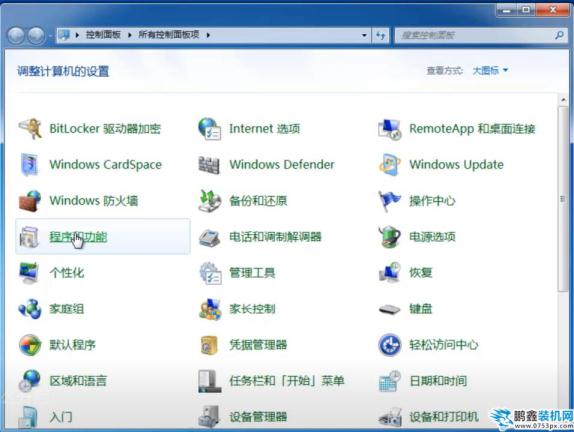The width and height of the screenshot is (574, 432).
Task: Open the 任务栏和「开始」菜单 icon
Action: tap(209, 381)
